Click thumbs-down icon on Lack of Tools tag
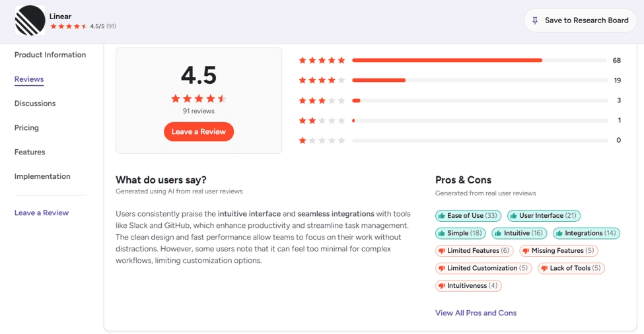This screenshot has width=644, height=334. 544,269
